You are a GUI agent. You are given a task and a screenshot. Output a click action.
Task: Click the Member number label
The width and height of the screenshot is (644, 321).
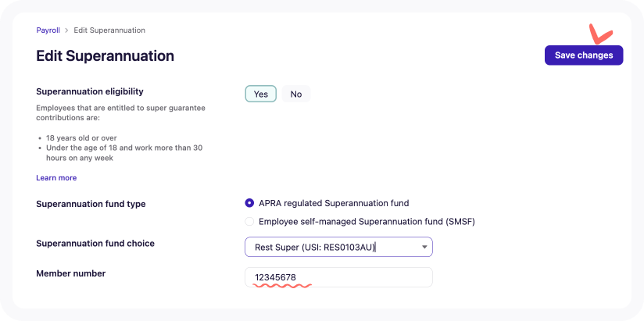coord(70,273)
